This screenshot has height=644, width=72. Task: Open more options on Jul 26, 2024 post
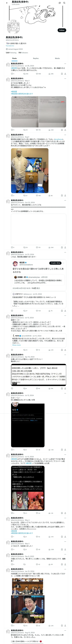coord(65,64)
